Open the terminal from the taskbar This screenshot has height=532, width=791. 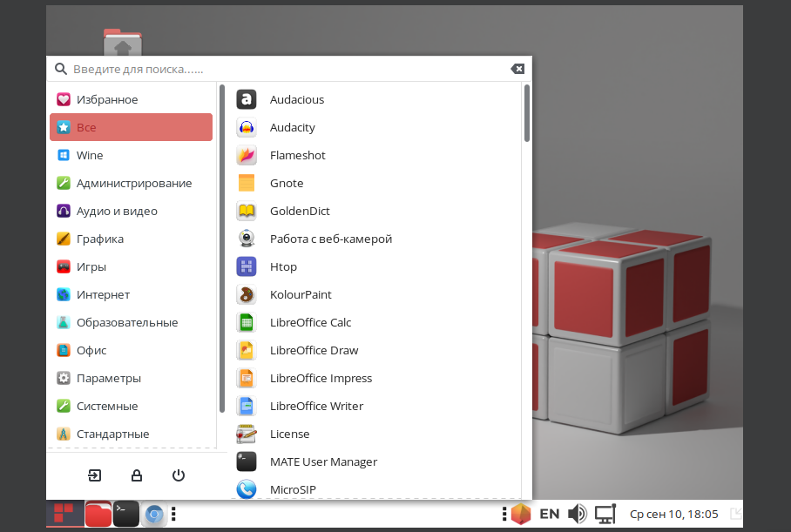(x=125, y=514)
